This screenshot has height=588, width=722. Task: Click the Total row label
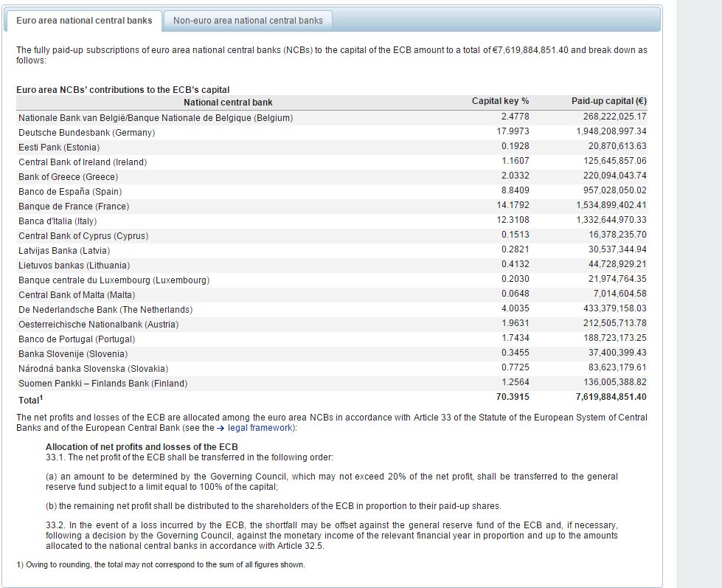(x=30, y=400)
